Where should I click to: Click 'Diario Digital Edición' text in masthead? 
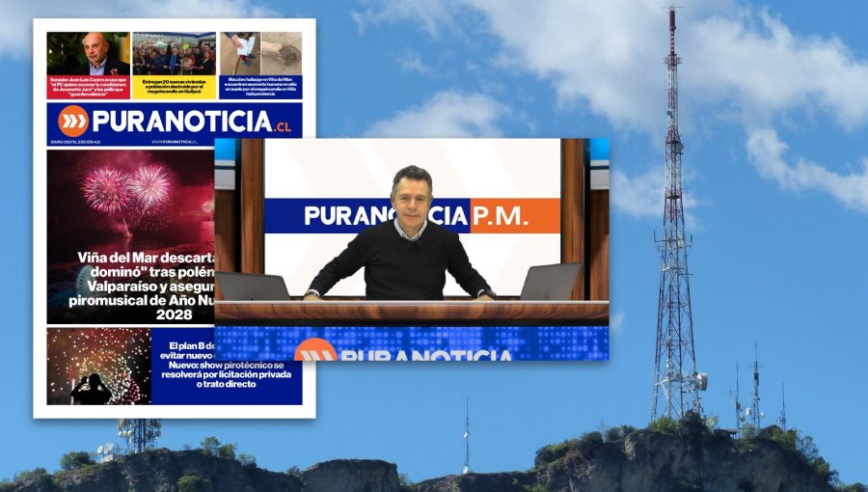pyautogui.click(x=75, y=142)
